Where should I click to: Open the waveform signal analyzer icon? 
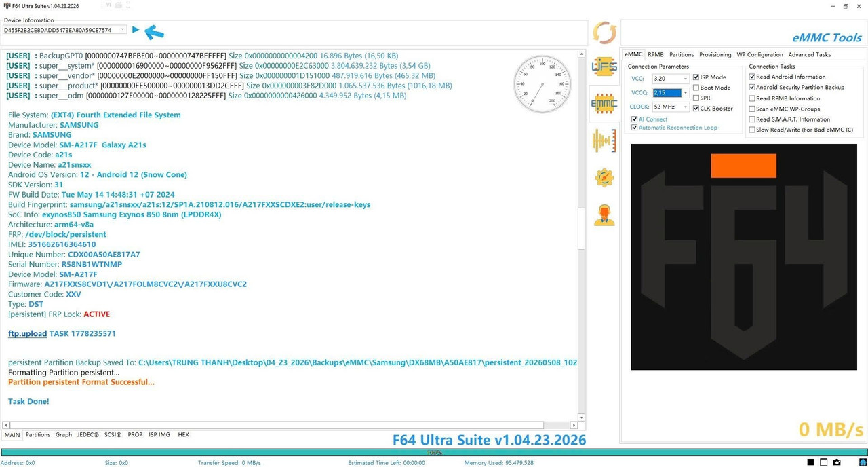(x=604, y=141)
